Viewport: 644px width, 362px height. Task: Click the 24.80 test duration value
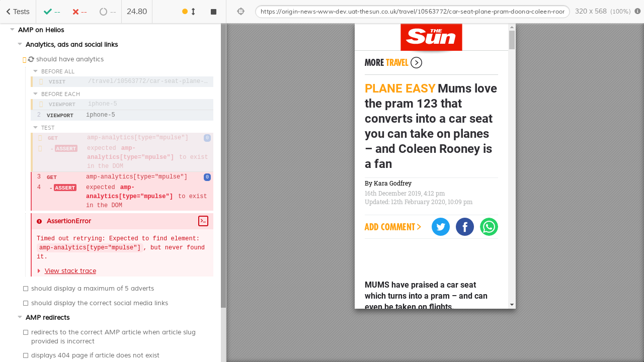point(137,12)
